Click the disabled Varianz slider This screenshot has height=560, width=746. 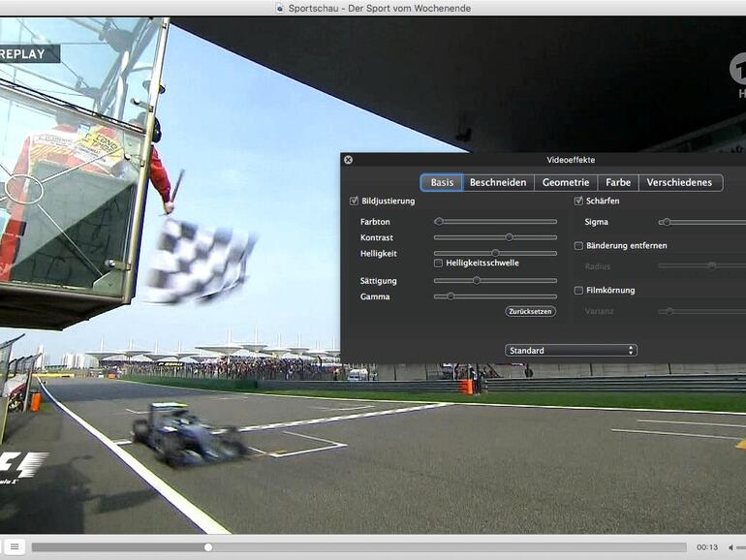pos(701,311)
